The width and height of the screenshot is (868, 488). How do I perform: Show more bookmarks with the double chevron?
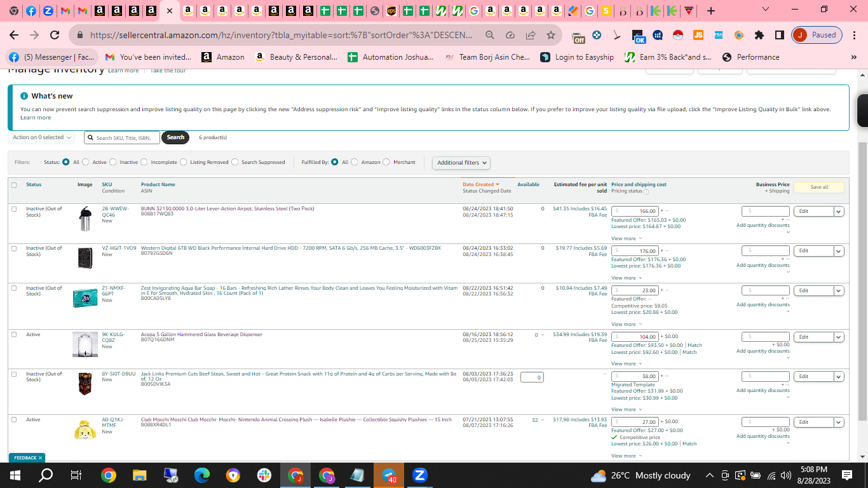coord(853,57)
